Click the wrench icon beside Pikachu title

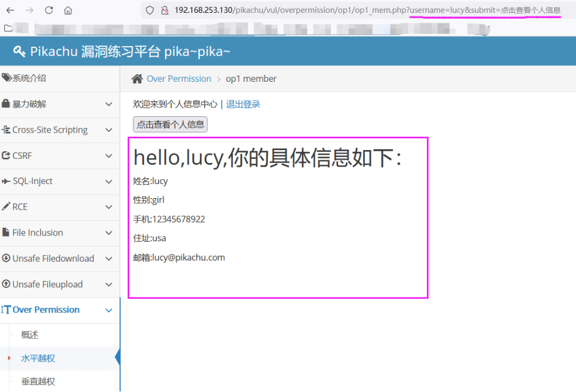tap(19, 51)
